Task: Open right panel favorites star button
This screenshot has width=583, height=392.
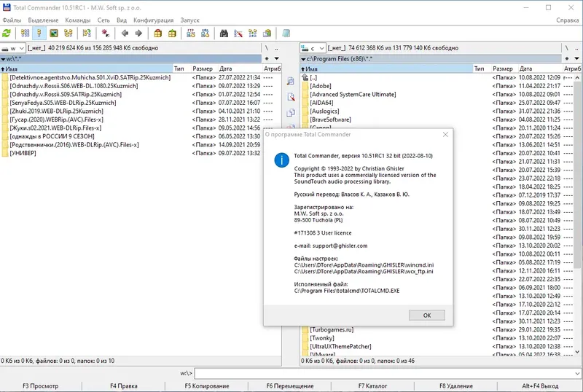Action: tap(567, 58)
